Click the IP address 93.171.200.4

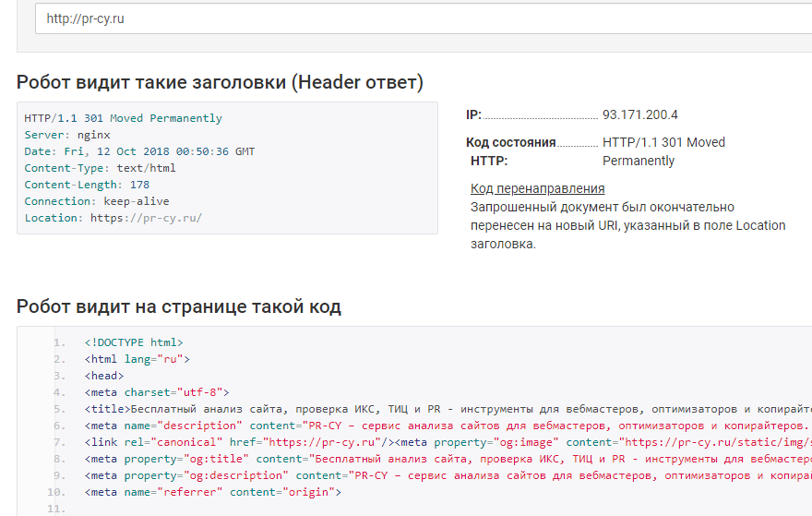tap(640, 114)
